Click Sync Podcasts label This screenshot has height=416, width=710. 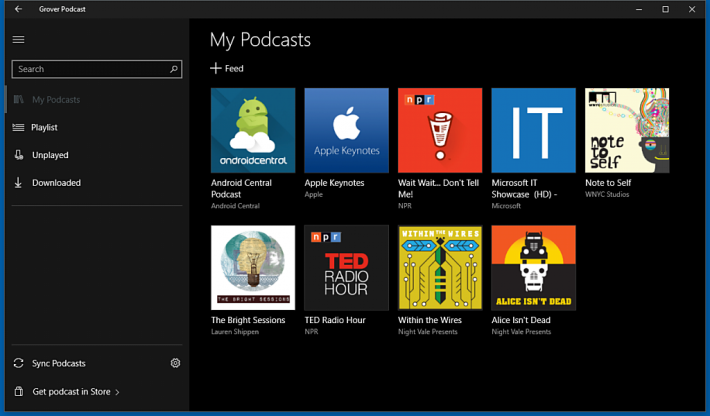click(58, 363)
